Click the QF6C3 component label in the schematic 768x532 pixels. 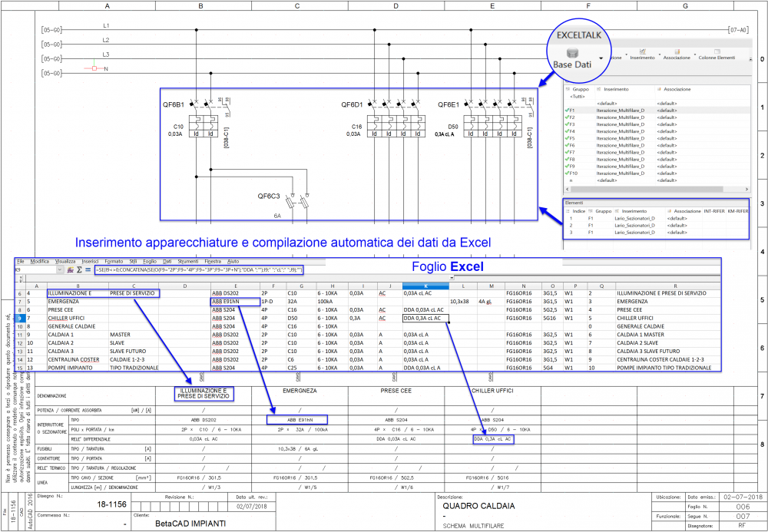pos(269,197)
